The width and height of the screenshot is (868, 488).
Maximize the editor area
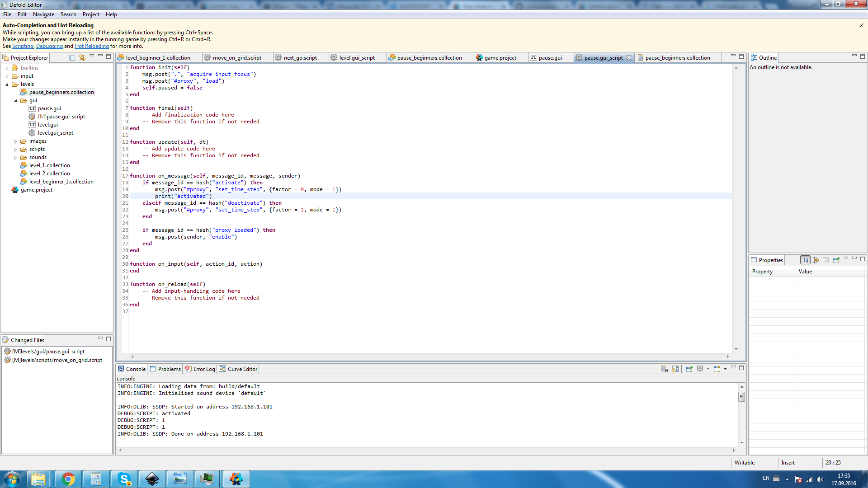pyautogui.click(x=741, y=56)
